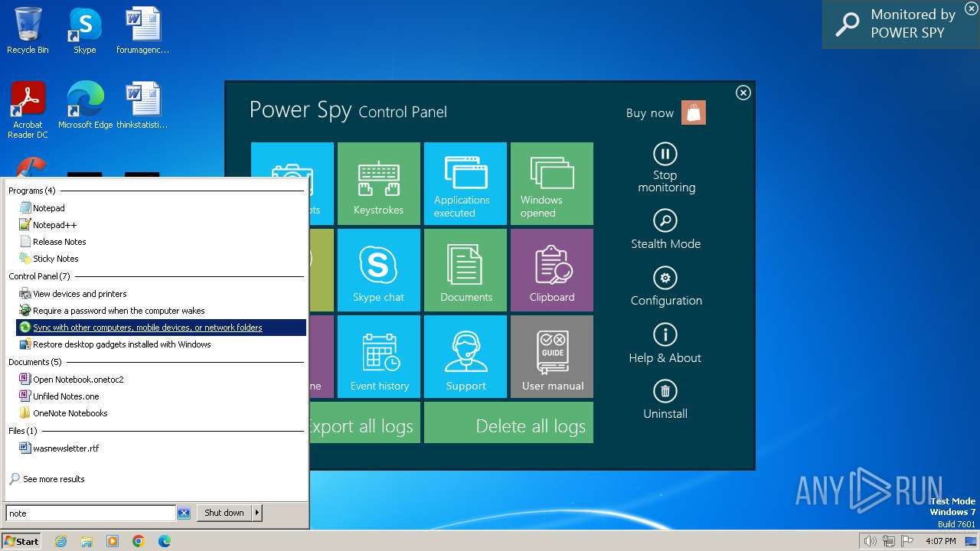Click the Export all logs button
This screenshot has width=980, height=551.
(x=364, y=422)
